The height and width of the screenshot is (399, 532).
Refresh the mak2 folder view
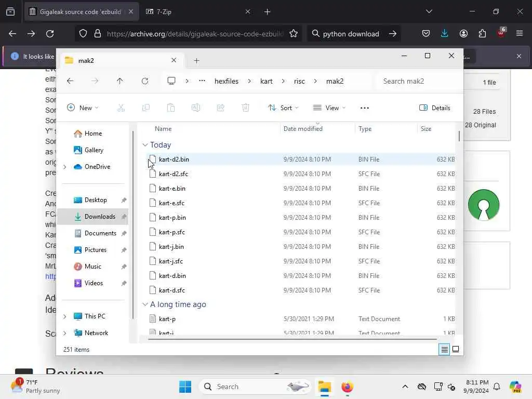(x=145, y=81)
